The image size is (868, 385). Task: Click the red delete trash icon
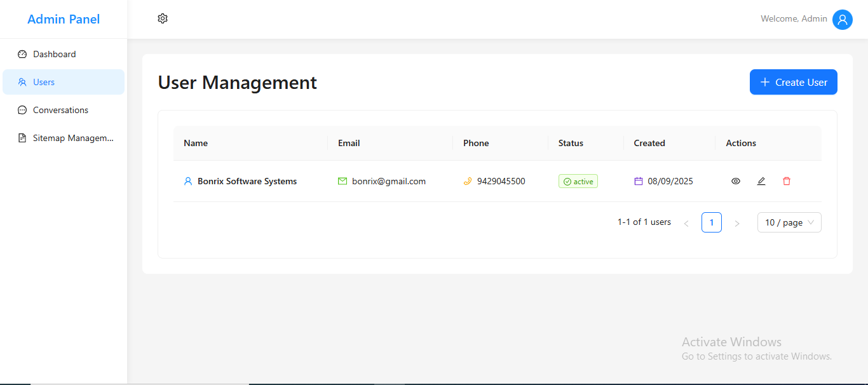(x=787, y=181)
